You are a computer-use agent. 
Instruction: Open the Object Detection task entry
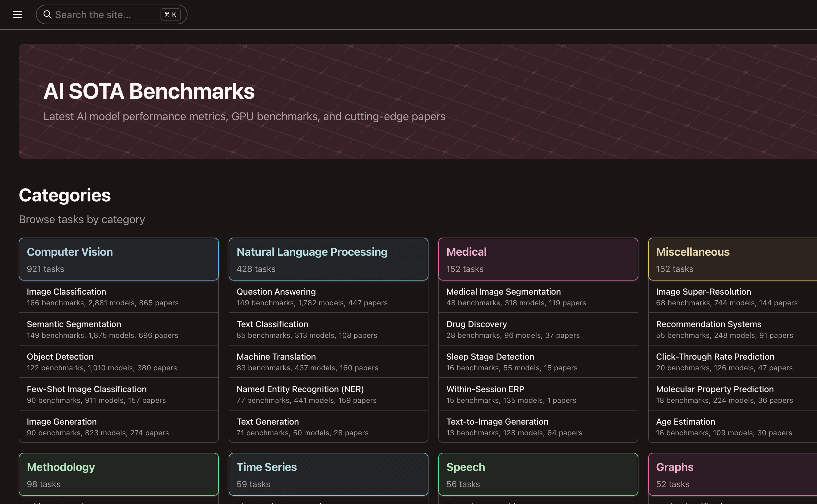point(118,361)
